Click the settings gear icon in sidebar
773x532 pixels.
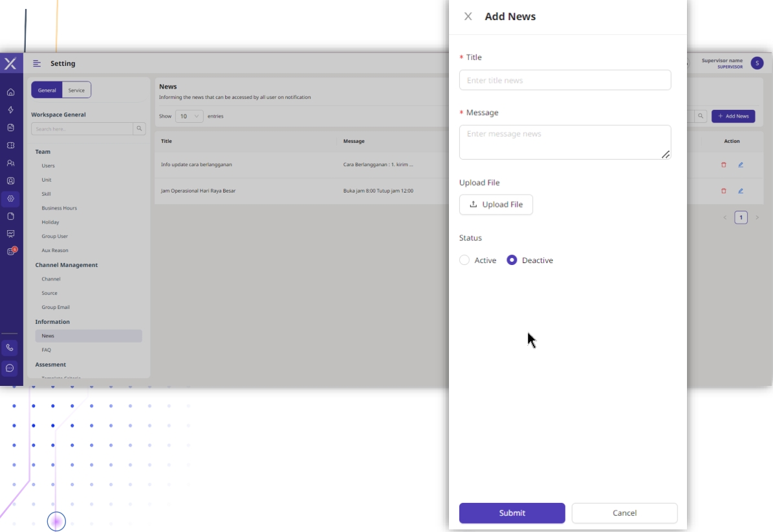tap(10, 198)
